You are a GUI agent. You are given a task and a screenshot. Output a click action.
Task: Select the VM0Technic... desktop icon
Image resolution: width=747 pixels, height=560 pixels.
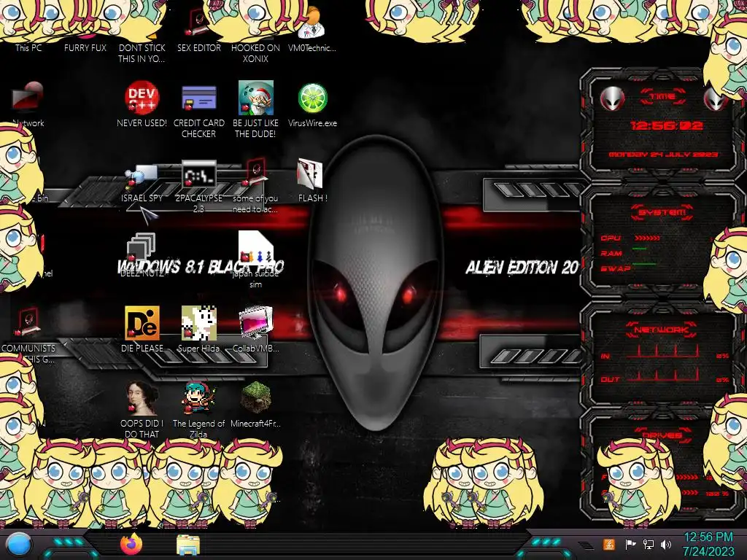coord(311,24)
